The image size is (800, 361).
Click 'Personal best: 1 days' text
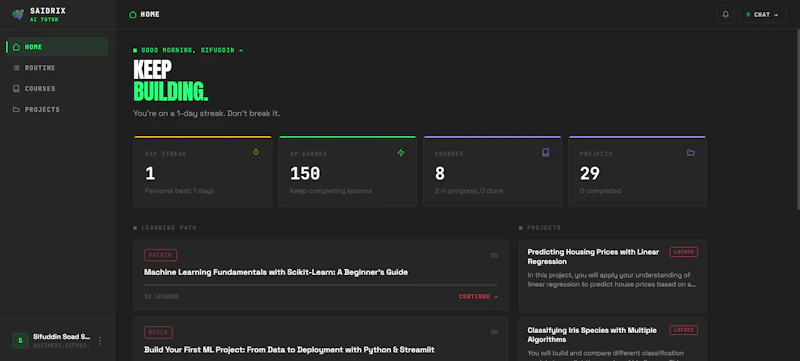(x=179, y=191)
